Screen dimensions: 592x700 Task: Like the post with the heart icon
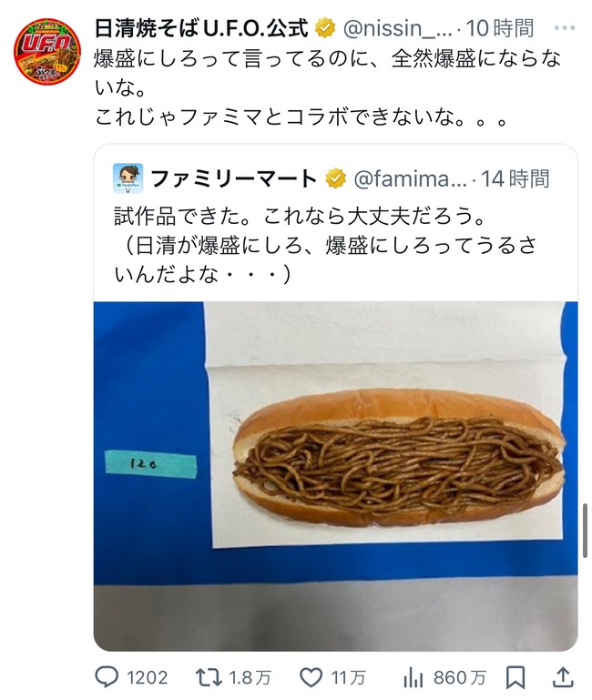[x=311, y=677]
